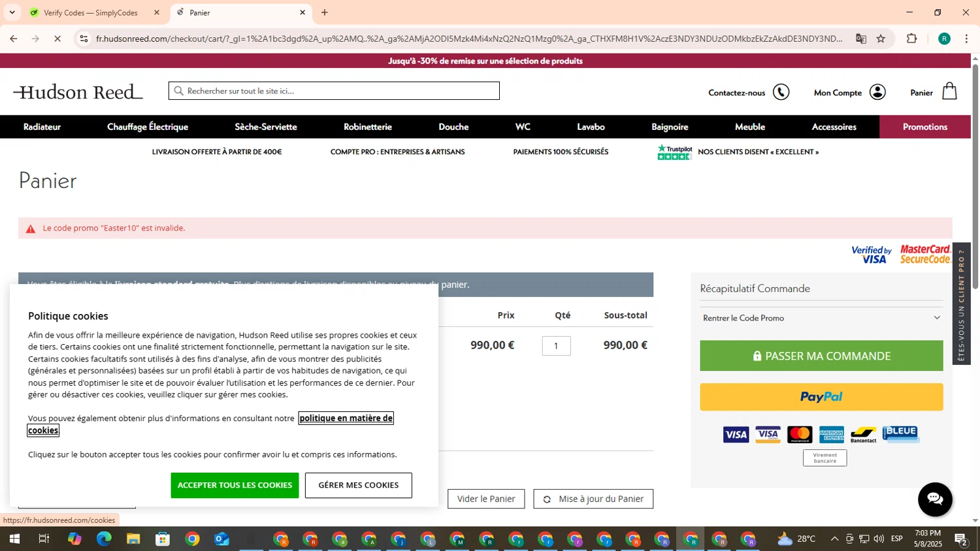Open the tab search dropdown
The image size is (980, 551).
(x=12, y=12)
